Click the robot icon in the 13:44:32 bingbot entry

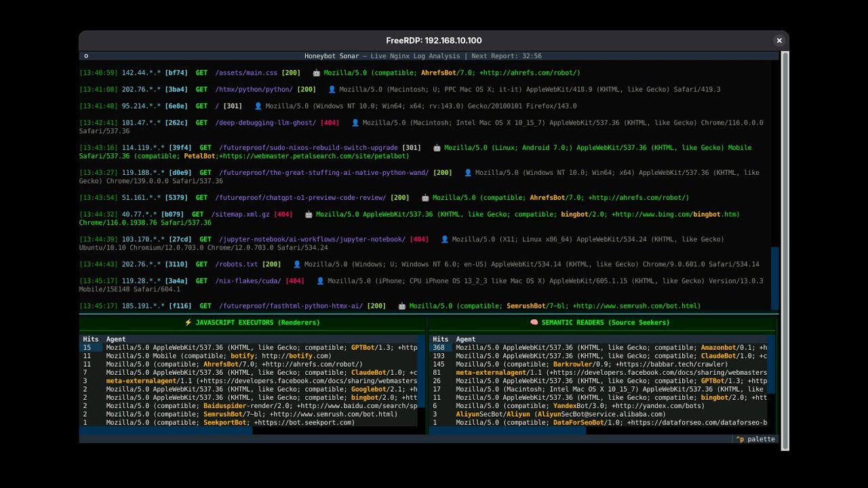coord(309,214)
